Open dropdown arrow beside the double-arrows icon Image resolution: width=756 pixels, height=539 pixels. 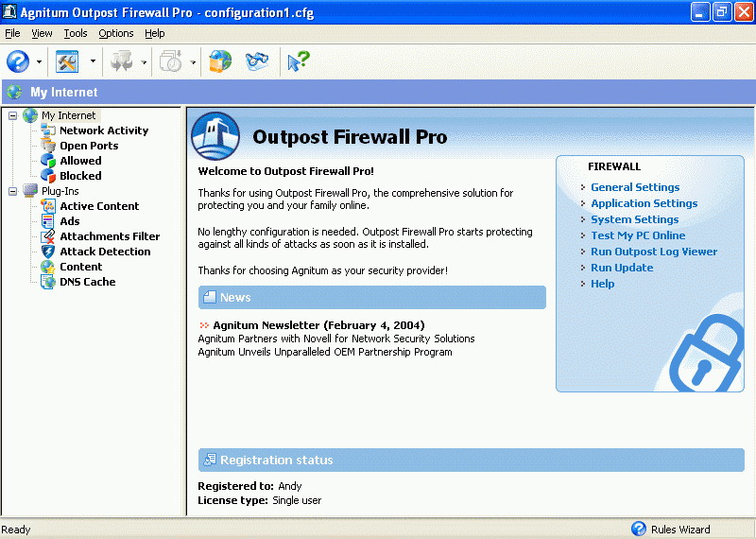pos(144,62)
